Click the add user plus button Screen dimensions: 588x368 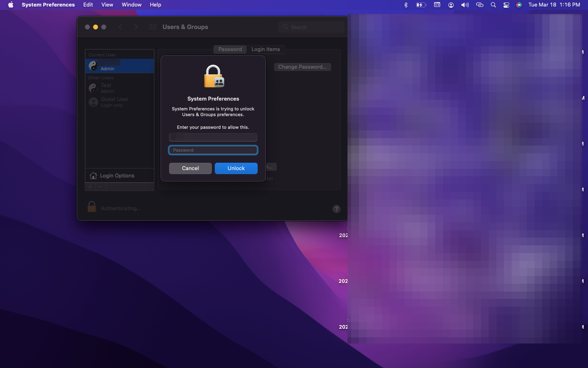[x=90, y=187]
